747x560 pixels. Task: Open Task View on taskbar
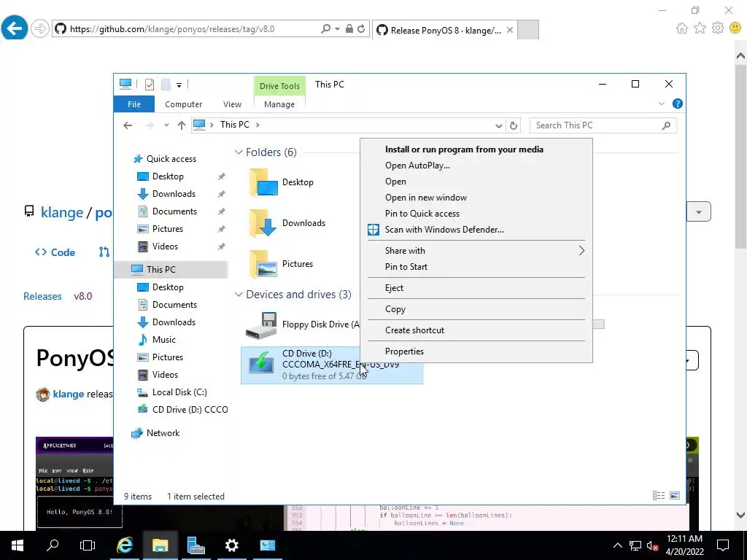(88, 545)
